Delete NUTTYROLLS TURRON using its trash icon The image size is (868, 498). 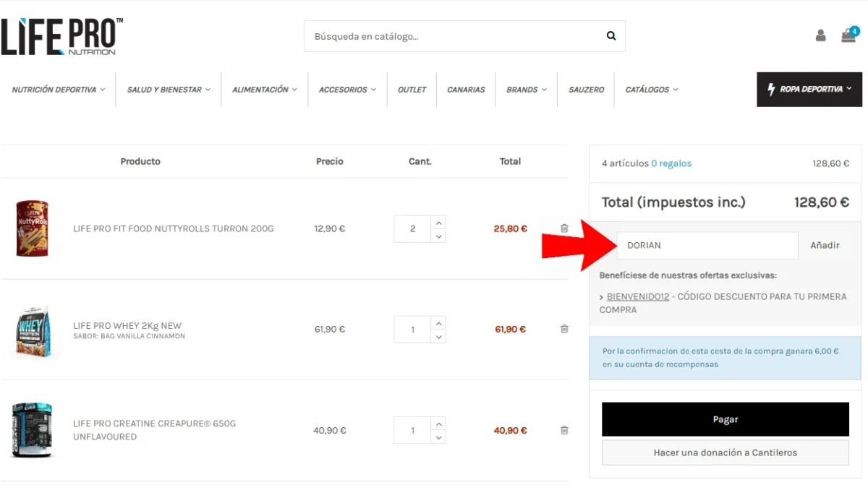(x=564, y=228)
